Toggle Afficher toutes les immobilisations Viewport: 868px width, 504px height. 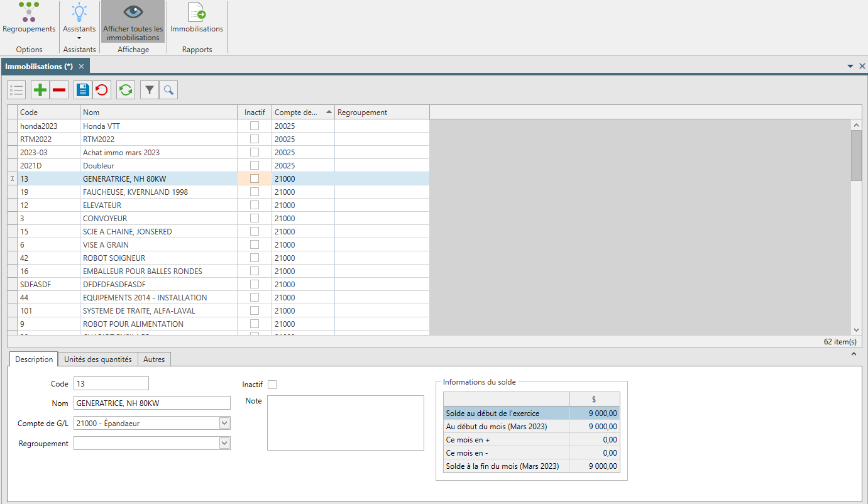click(133, 21)
